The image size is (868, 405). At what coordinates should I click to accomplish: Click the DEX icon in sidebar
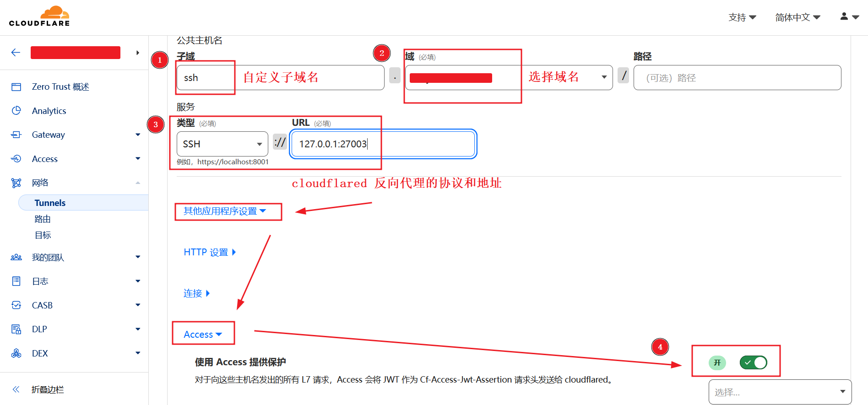point(16,353)
